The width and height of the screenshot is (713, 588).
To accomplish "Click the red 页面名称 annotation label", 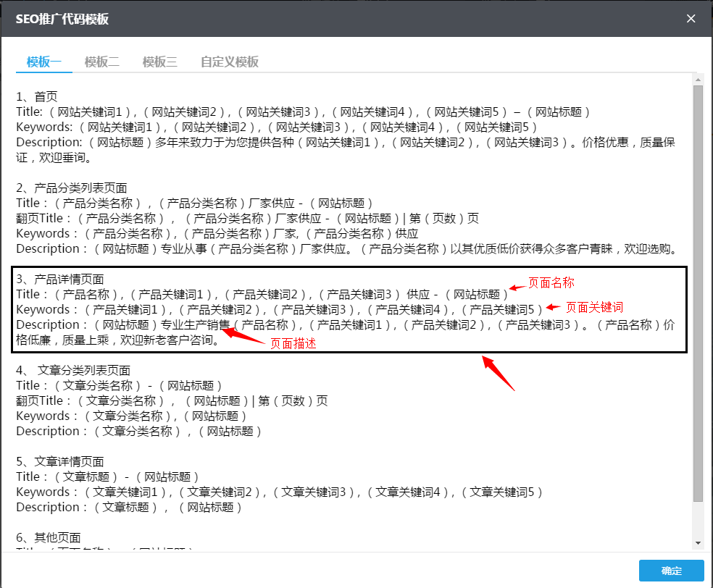I will (x=551, y=282).
